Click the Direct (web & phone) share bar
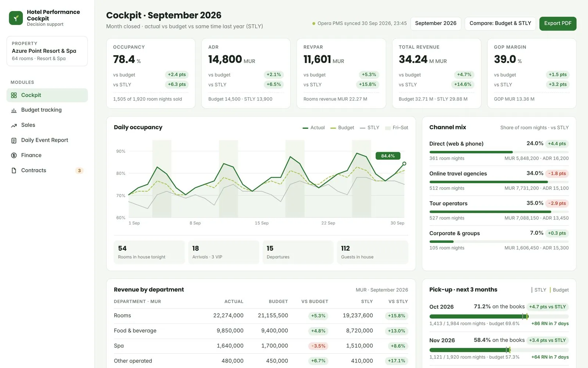 tap(499, 152)
